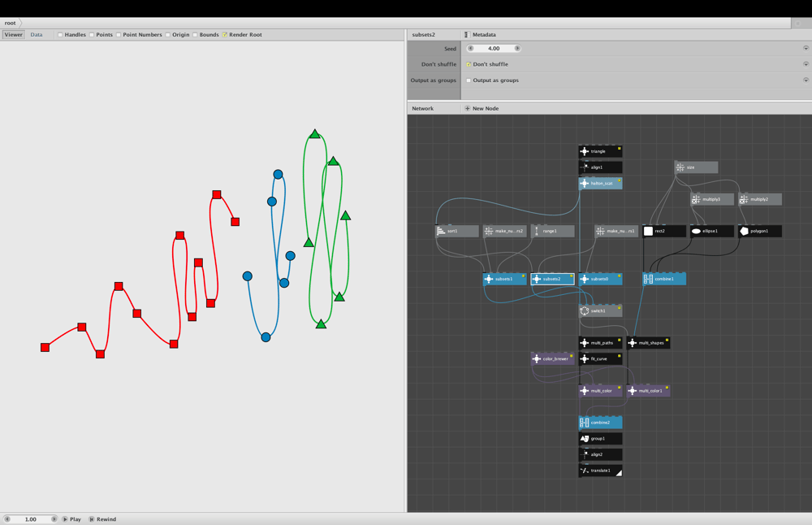Screen dimensions: 812x525
Task: Select the fit_curve node
Action: point(600,358)
